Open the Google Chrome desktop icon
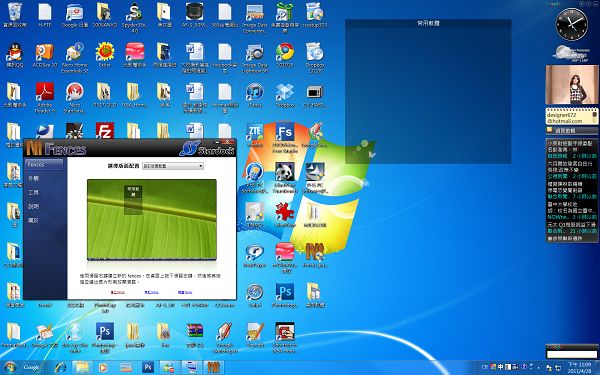Screen dimensions: 600x375 click(285, 52)
